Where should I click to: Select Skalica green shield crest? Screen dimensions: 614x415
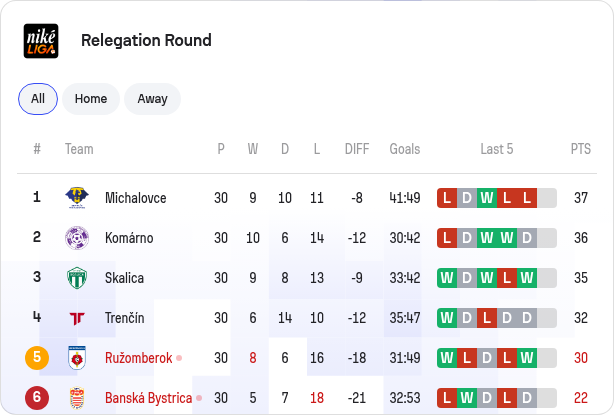click(77, 278)
